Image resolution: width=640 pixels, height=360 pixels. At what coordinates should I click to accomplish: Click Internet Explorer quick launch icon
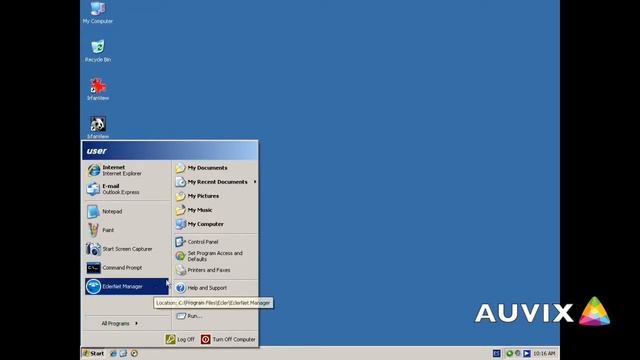point(113,353)
